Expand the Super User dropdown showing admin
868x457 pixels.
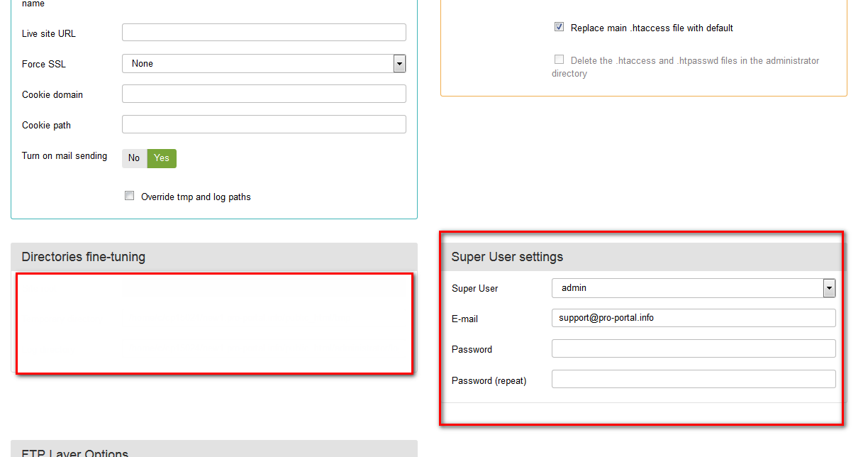(693, 288)
